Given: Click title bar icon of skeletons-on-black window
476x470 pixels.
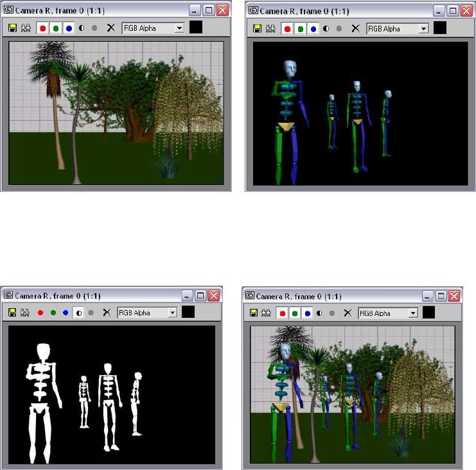Looking at the screenshot, I should (x=253, y=11).
